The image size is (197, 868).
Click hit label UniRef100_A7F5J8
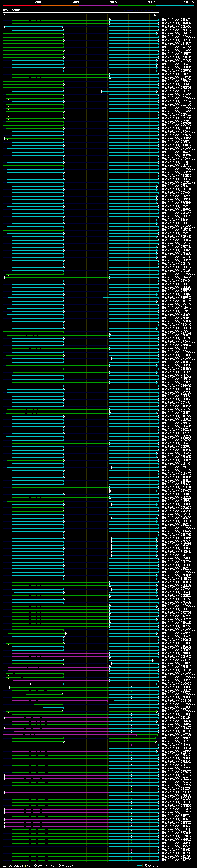[x=177, y=375]
